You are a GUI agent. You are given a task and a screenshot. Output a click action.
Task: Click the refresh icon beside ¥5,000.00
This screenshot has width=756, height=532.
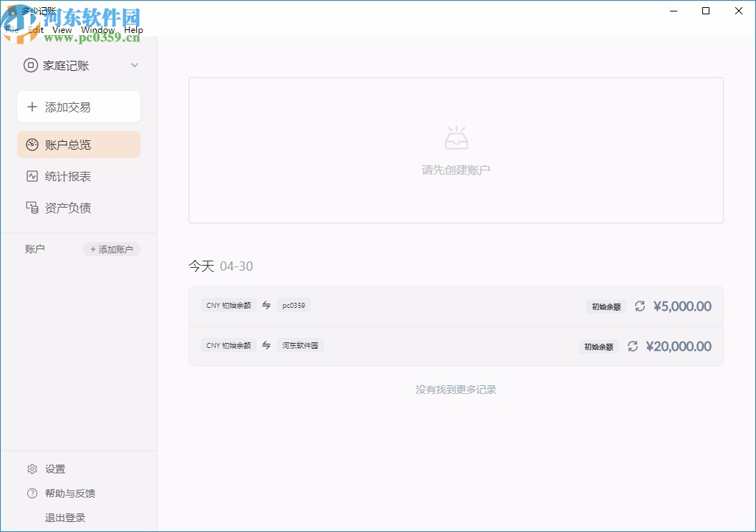click(640, 306)
